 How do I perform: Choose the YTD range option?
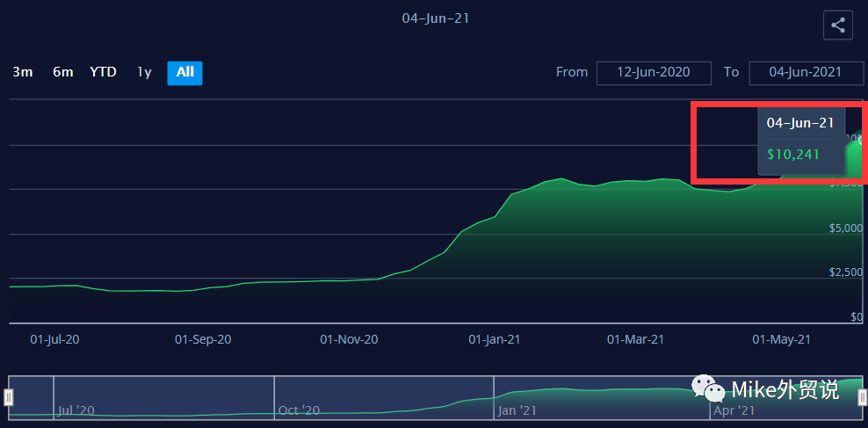[x=103, y=72]
